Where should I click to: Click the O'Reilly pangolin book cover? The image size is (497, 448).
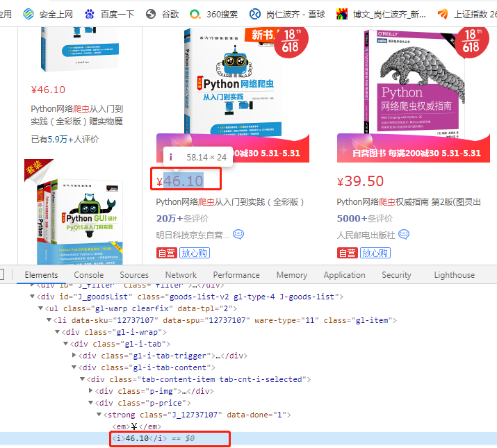coord(414,83)
